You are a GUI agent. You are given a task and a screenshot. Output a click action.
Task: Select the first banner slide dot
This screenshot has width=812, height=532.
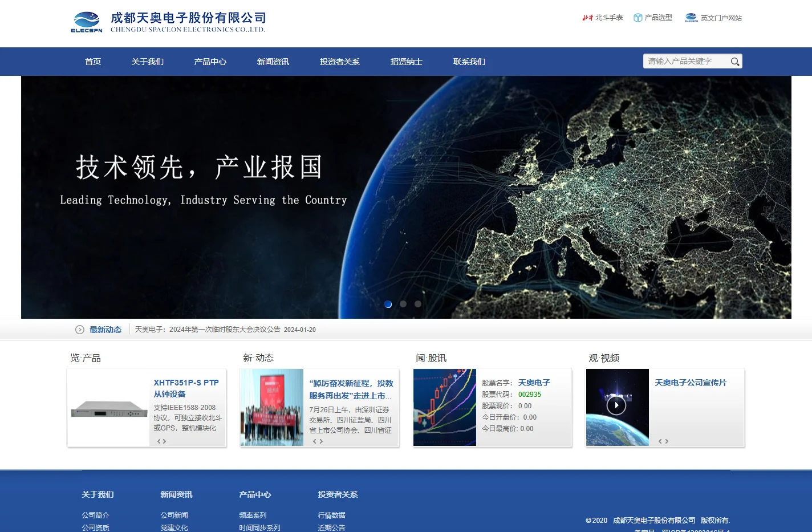tap(388, 304)
